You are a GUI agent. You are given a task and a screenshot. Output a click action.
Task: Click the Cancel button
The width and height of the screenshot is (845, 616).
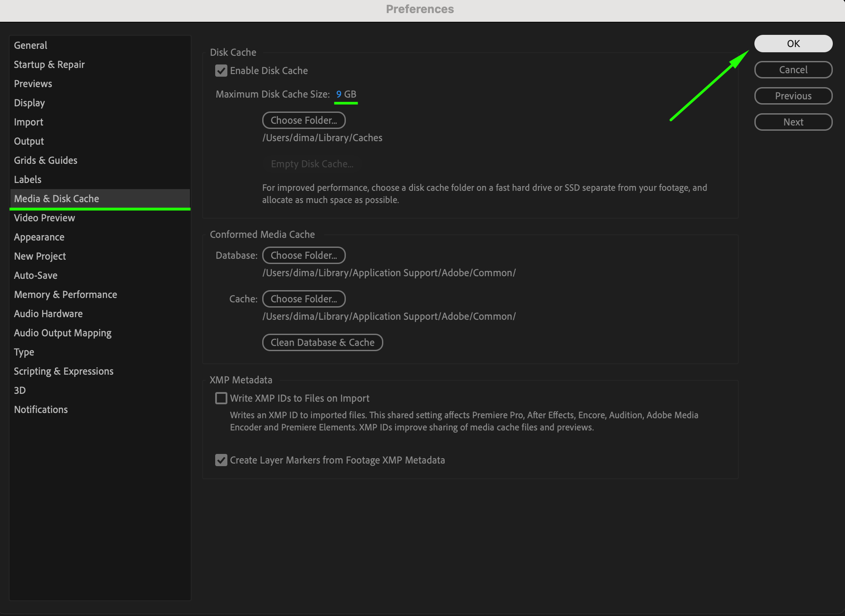tap(793, 70)
